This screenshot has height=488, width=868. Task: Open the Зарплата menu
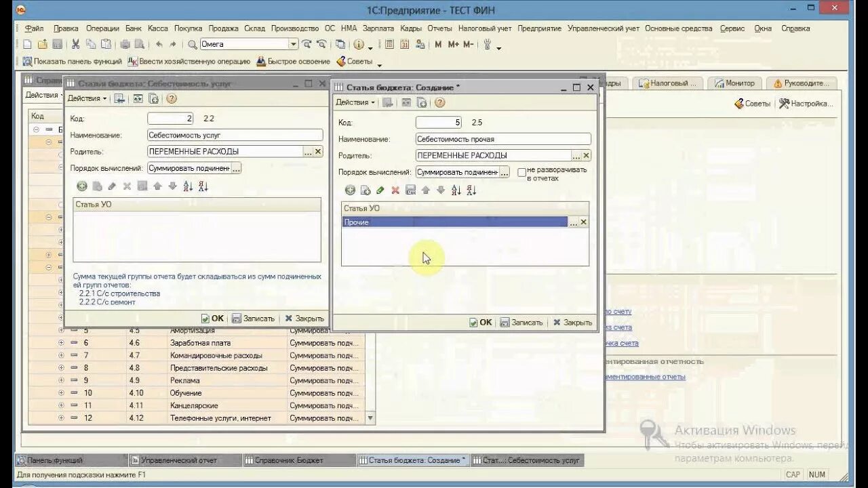pyautogui.click(x=378, y=28)
